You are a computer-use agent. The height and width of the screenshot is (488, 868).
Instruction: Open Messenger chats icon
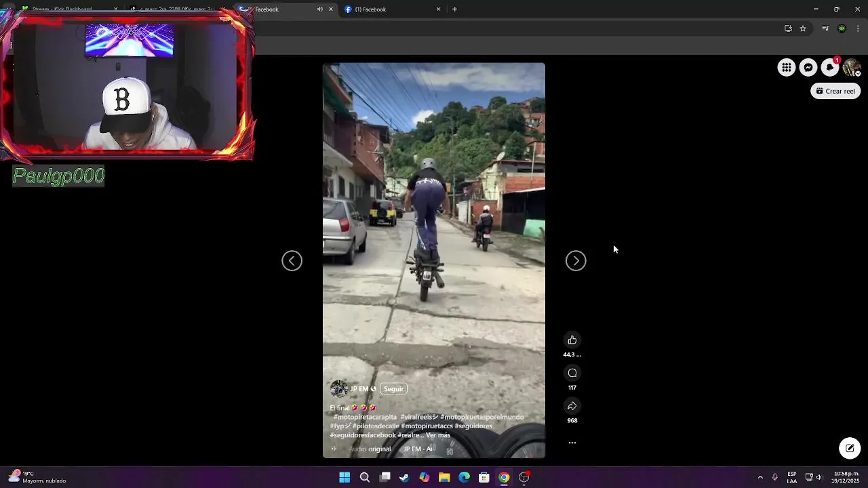[x=808, y=67]
